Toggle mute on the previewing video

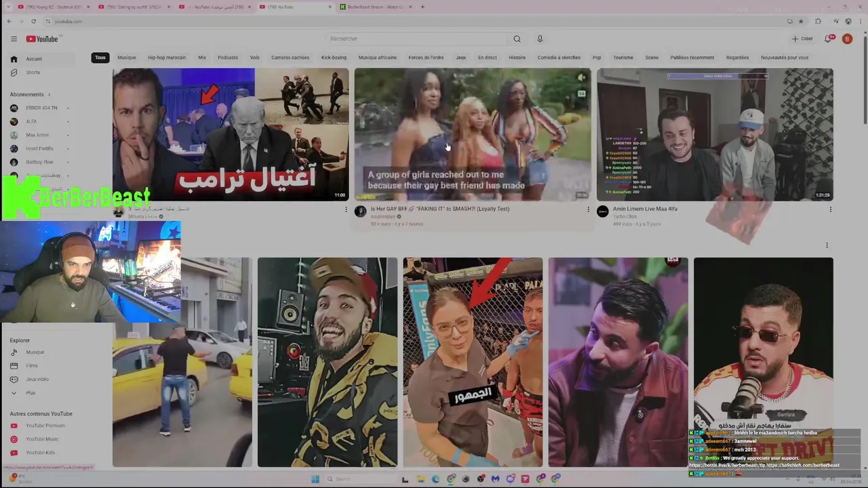pyautogui.click(x=581, y=78)
